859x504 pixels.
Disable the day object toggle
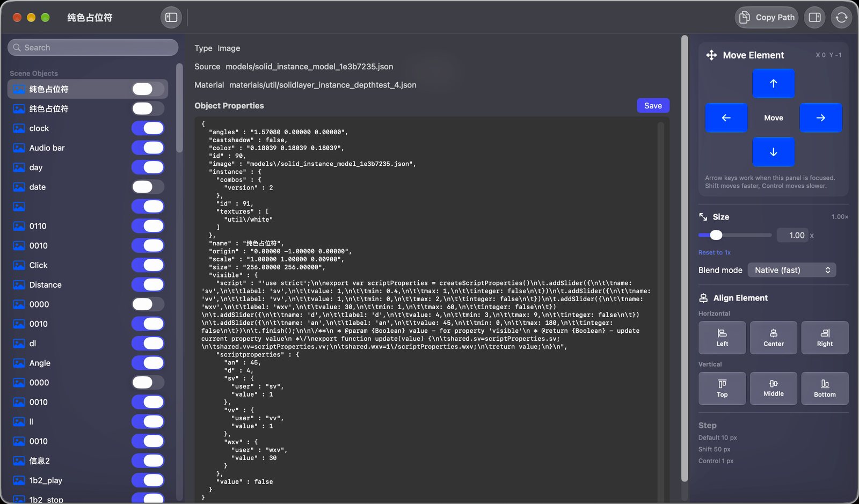point(148,167)
